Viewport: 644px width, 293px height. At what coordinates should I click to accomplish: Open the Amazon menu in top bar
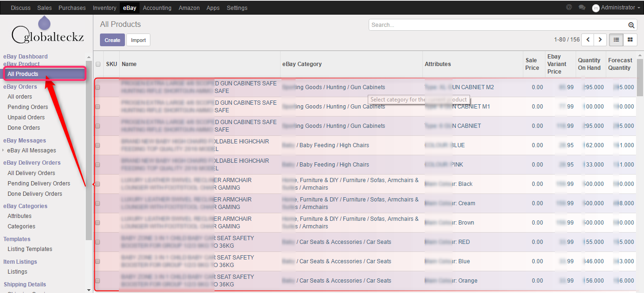pos(189,8)
